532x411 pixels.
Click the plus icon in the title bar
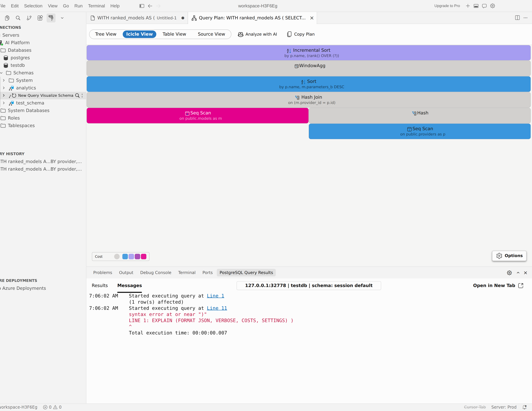(468, 6)
